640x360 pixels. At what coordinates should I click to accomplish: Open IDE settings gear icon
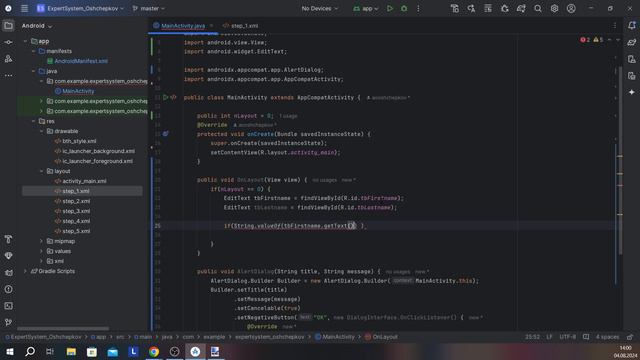point(554,8)
